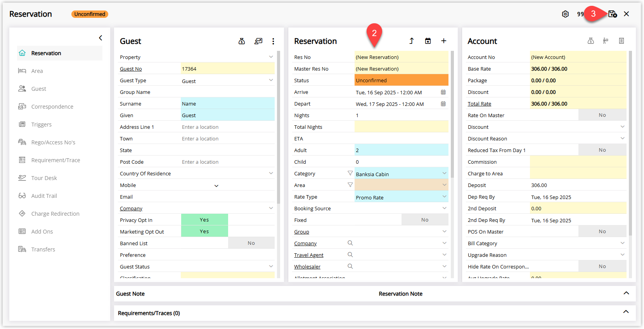Open the Guest Type dropdown

point(271,80)
